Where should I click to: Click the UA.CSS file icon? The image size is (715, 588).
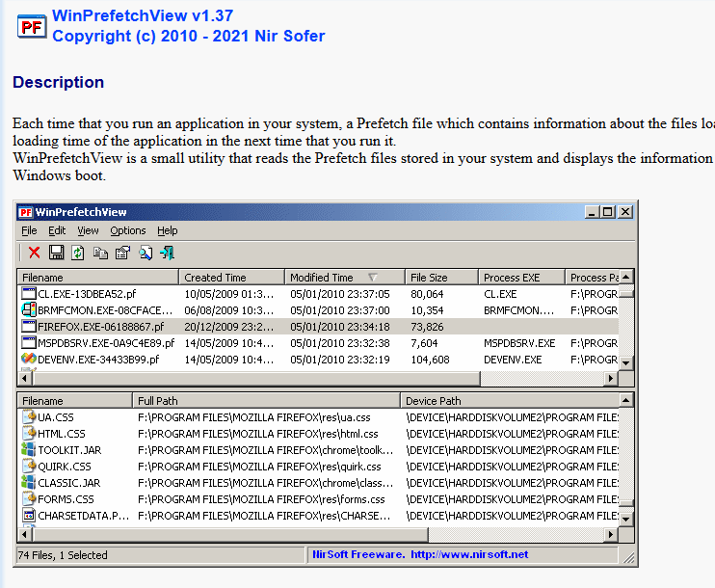(29, 416)
